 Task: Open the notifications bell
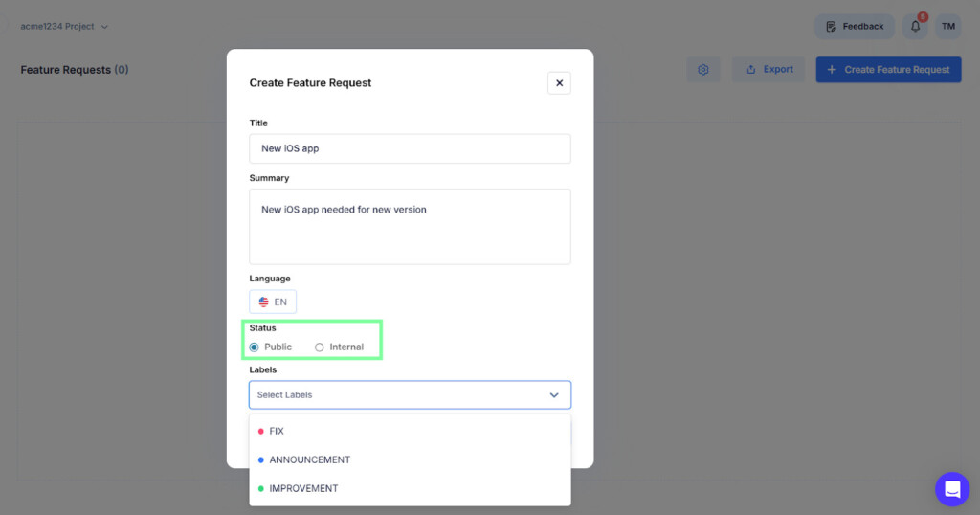coord(916,27)
